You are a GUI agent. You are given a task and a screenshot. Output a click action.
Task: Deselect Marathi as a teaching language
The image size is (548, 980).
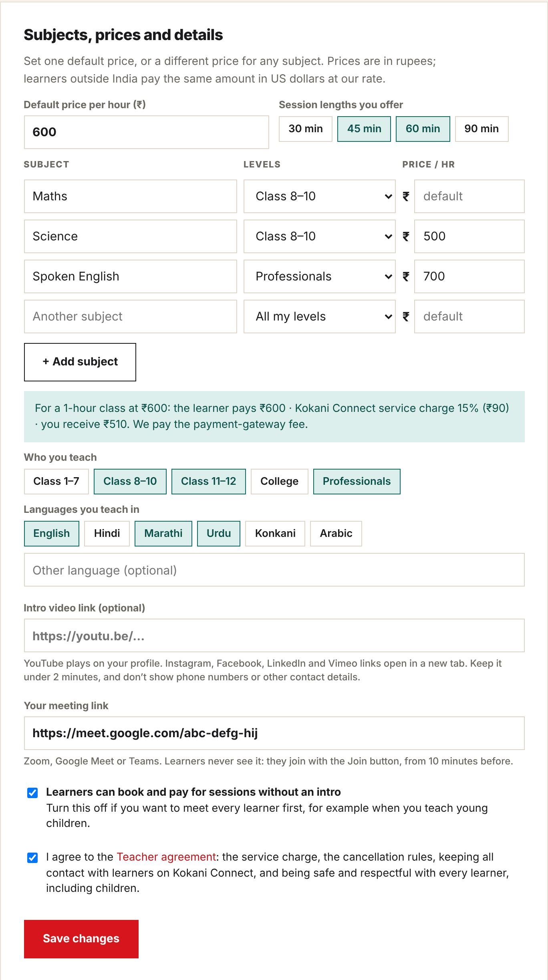coord(163,534)
